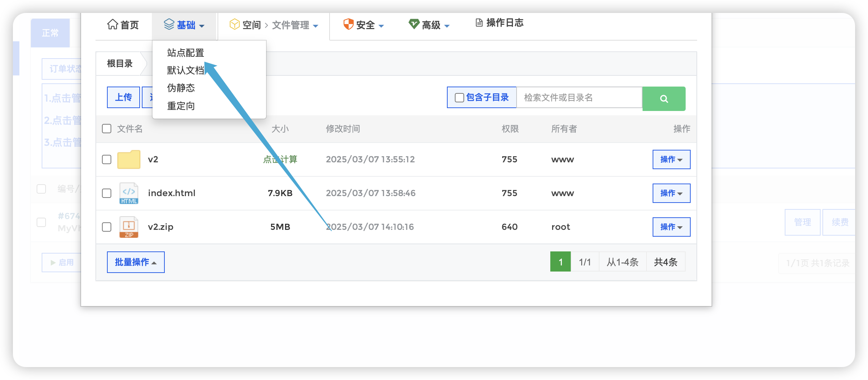The image size is (868, 380).
Task: Click the 从1-4条 pagination label
Action: coord(622,262)
